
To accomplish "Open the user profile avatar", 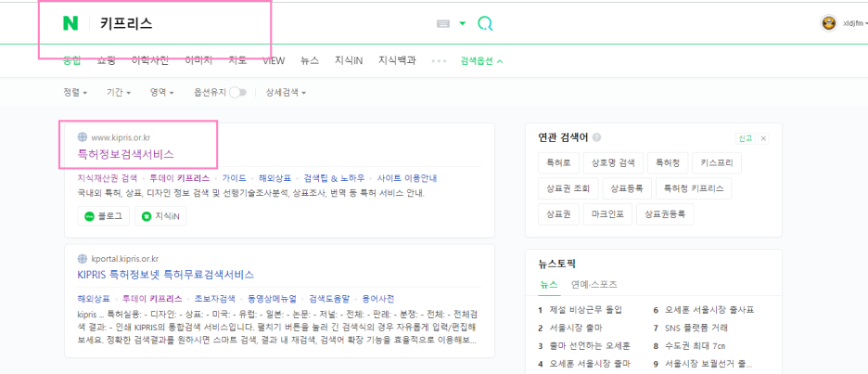I will pos(829,23).
